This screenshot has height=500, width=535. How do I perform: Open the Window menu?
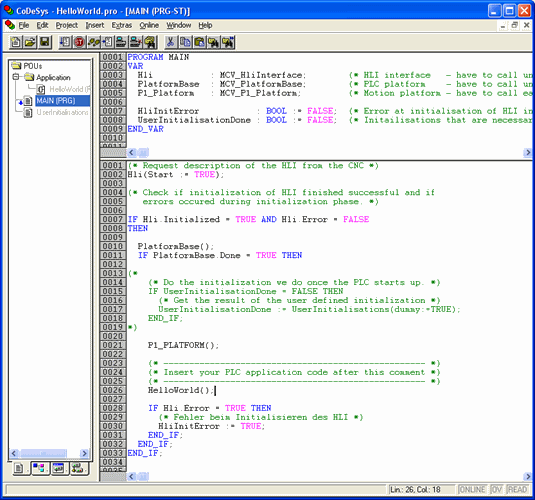click(178, 25)
